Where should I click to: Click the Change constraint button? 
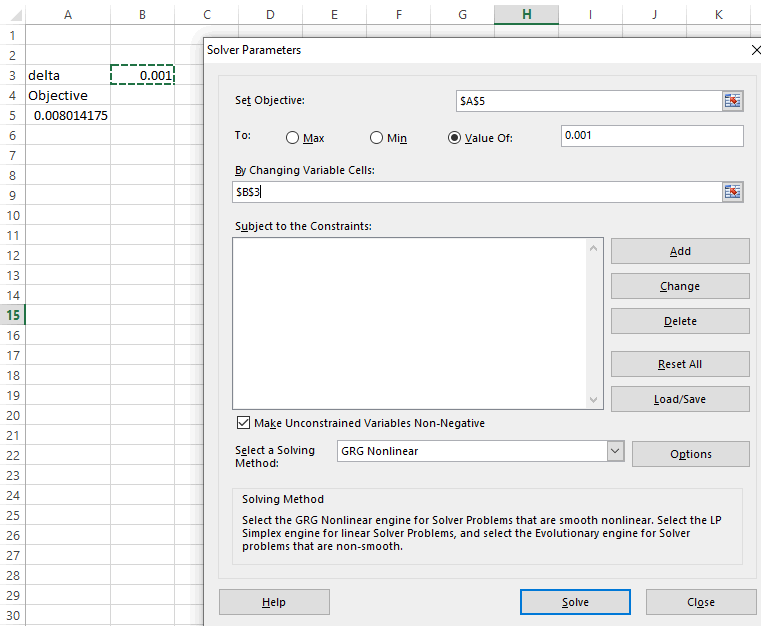click(680, 286)
